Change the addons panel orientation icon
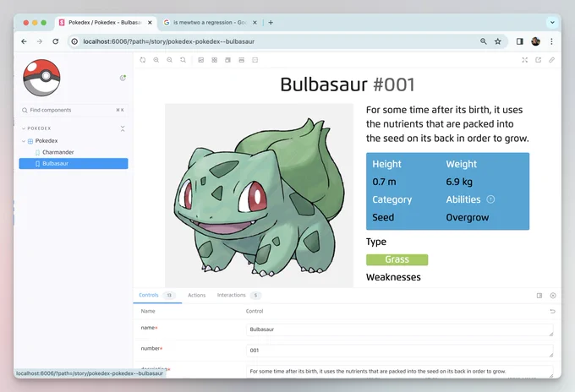575x392 pixels. 539,296
